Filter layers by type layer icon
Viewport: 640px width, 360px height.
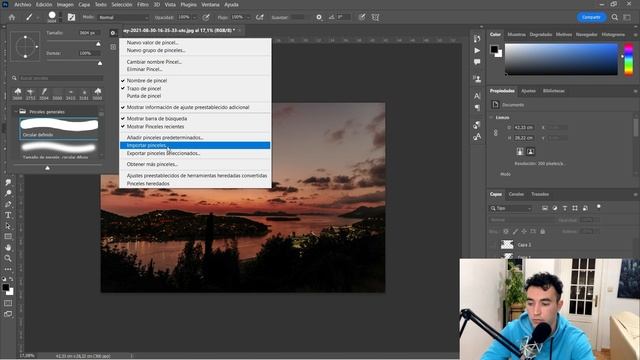pyautogui.click(x=565, y=208)
